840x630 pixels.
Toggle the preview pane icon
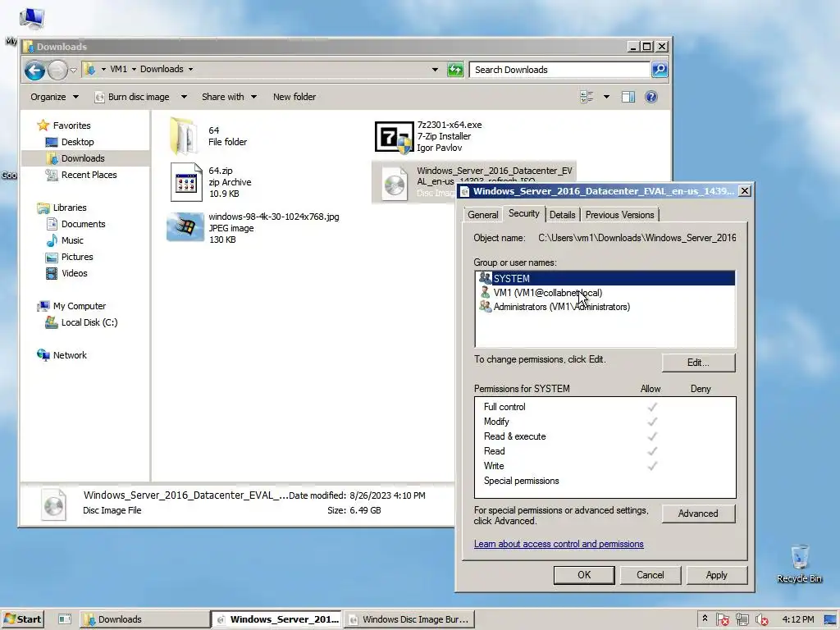[628, 97]
